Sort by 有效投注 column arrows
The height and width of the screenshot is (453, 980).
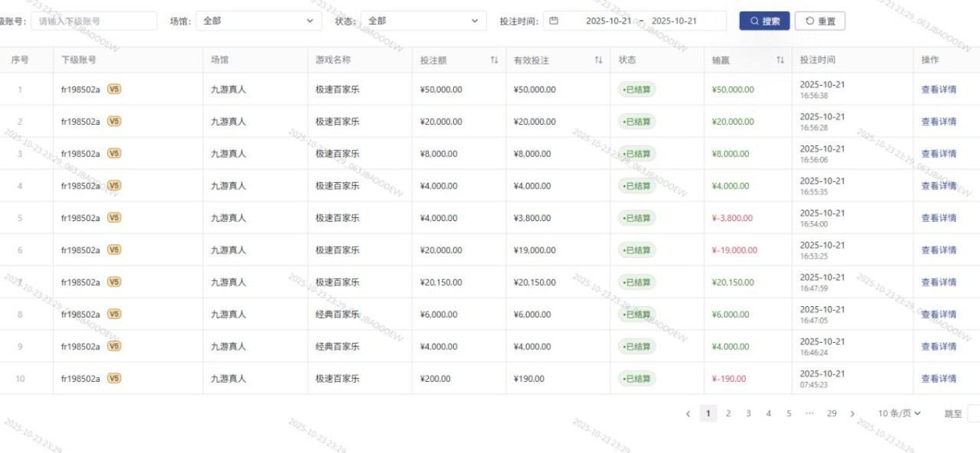coord(598,60)
